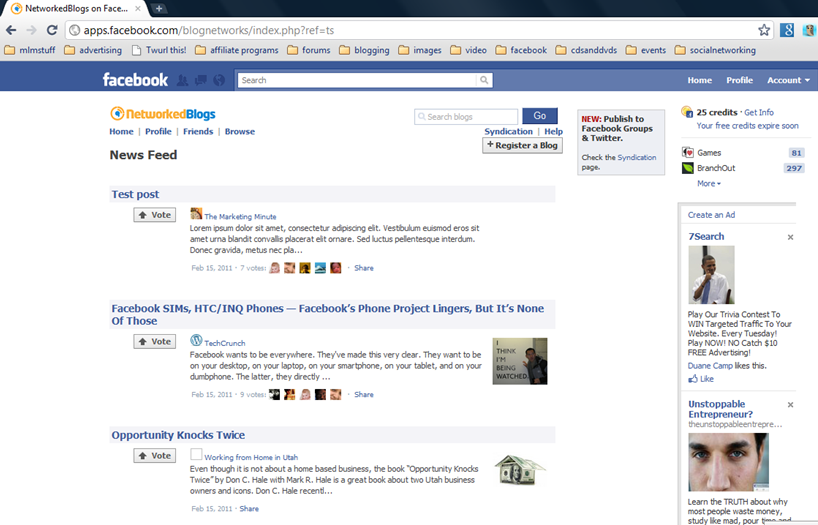
Task: Open the Help link
Action: tap(554, 132)
